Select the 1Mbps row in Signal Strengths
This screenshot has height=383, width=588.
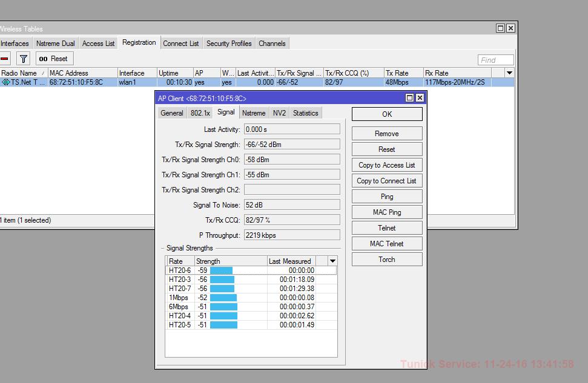coord(251,298)
